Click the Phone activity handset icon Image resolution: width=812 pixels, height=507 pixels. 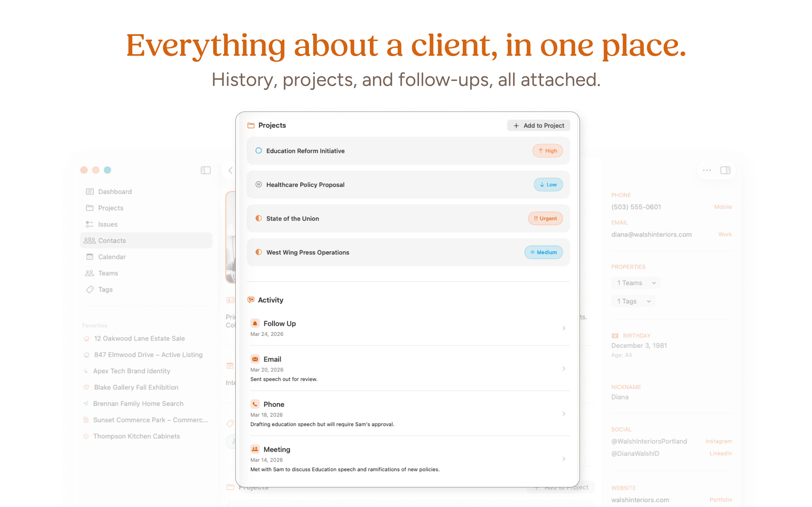255,404
